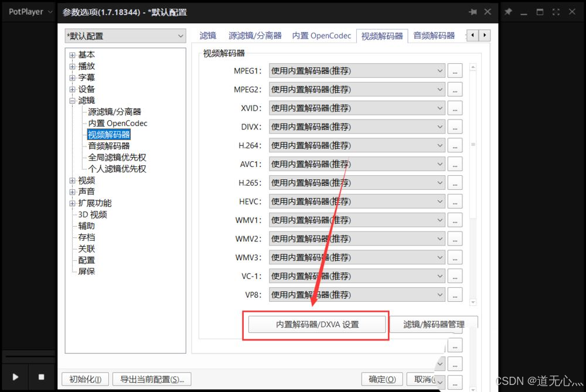Click the ... button next to H.265
This screenshot has width=586, height=392.
click(x=455, y=183)
